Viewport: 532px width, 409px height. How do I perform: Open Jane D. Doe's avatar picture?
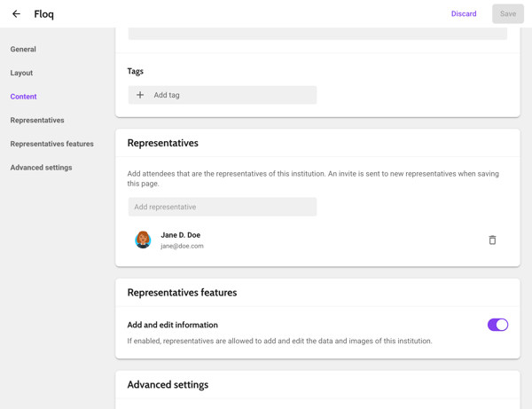tap(143, 240)
